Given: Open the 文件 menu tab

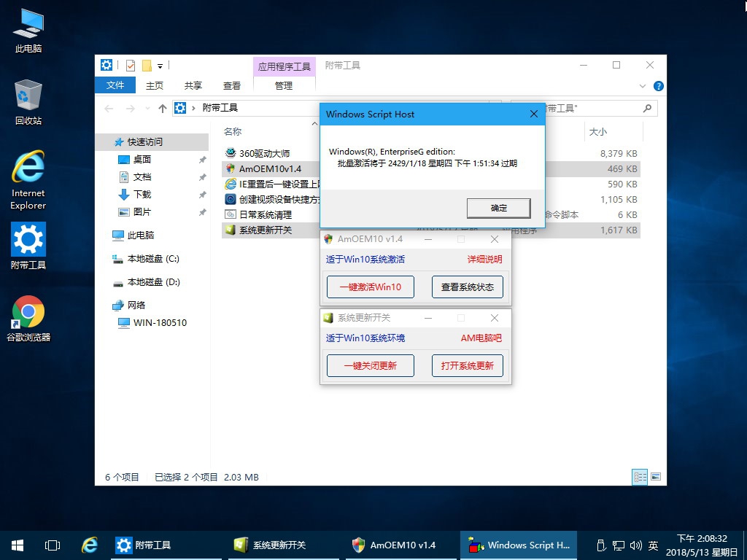Looking at the screenshot, I should pos(115,85).
